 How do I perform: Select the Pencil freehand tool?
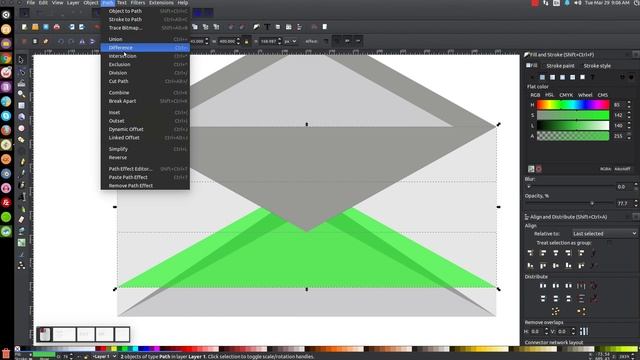[x=21, y=162]
